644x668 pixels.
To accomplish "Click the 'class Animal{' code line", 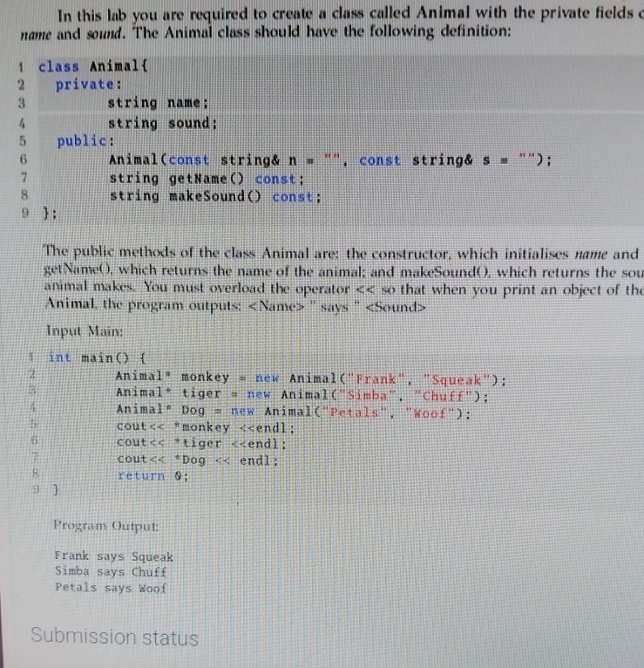I will tap(92, 66).
